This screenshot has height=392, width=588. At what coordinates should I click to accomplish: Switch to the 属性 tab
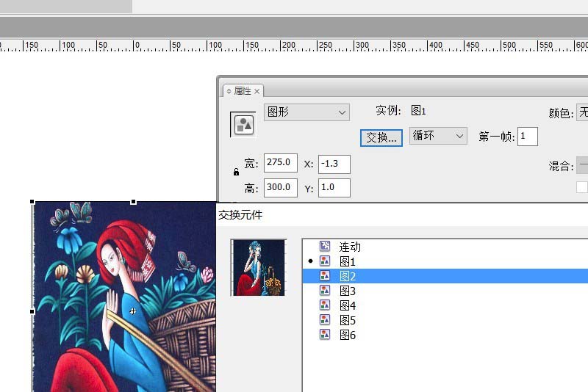243,91
